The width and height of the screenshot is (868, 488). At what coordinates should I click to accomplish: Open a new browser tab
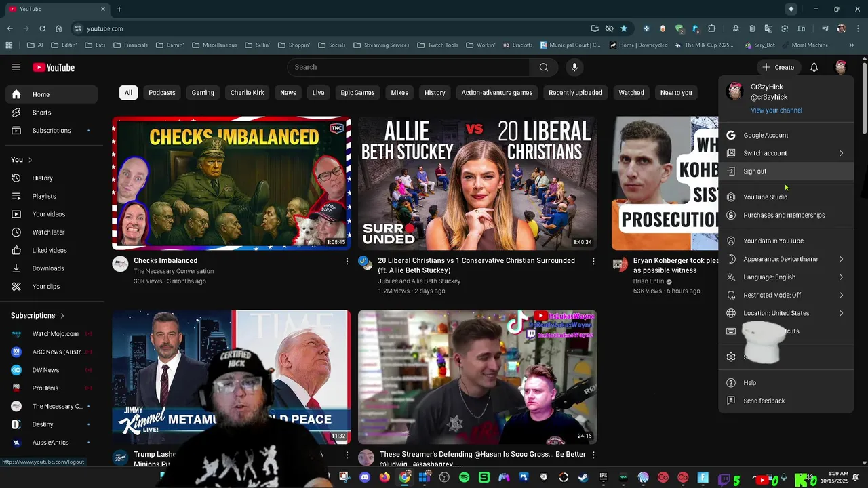[119, 9]
